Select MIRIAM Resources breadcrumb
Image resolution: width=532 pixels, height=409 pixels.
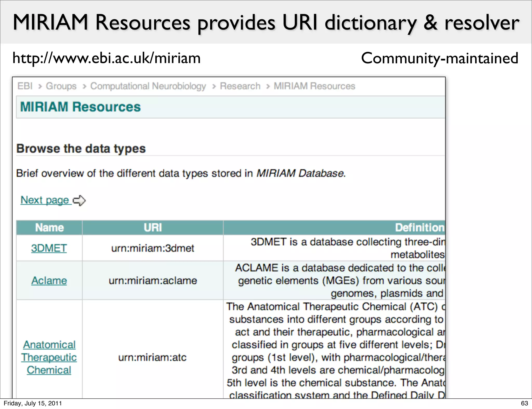pyautogui.click(x=314, y=86)
